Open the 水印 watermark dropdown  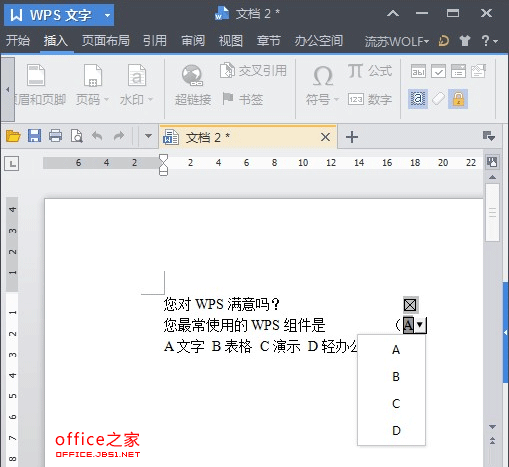tap(136, 85)
